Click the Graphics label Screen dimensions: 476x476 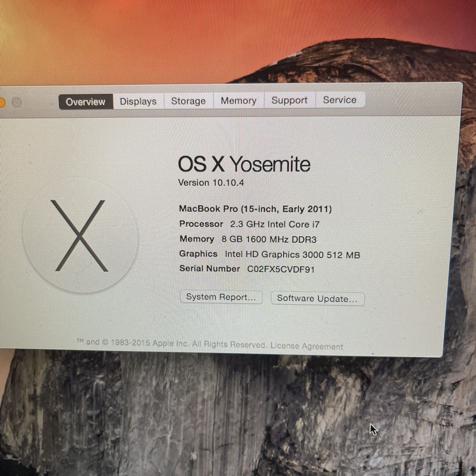coord(198,254)
